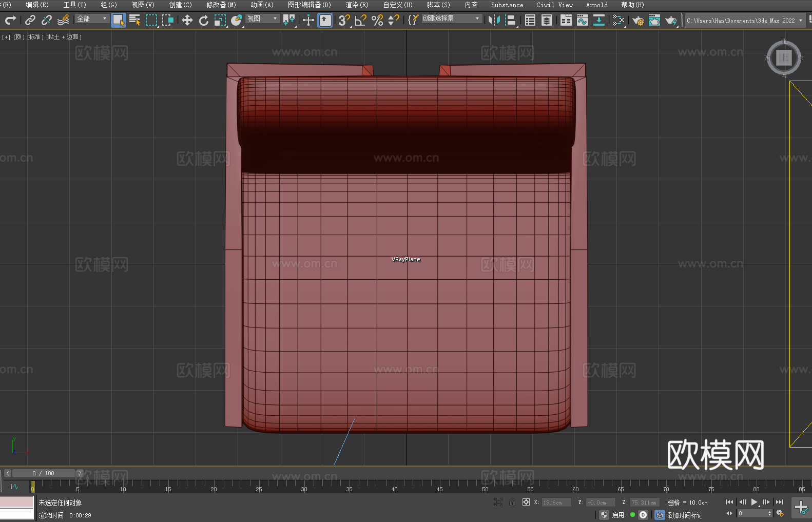812x522 pixels.
Task: Open the [粘土 + 边面] display mode menu
Action: (64, 37)
